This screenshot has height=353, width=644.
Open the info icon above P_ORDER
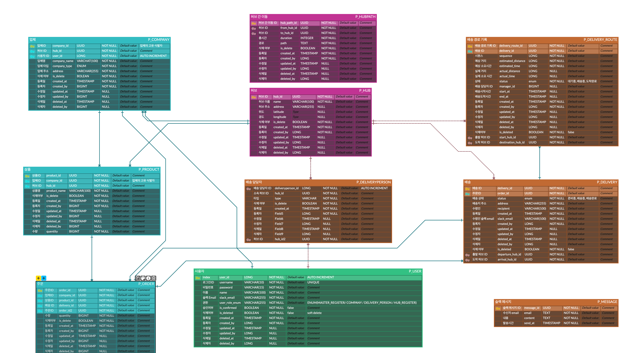(148, 278)
